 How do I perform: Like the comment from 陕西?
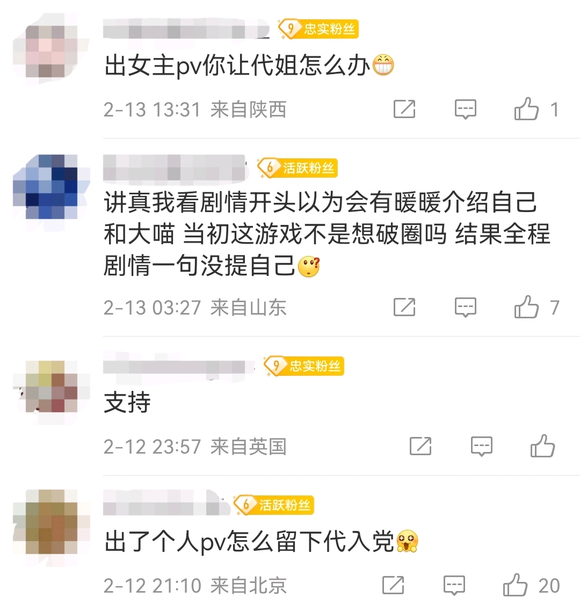coord(527,109)
